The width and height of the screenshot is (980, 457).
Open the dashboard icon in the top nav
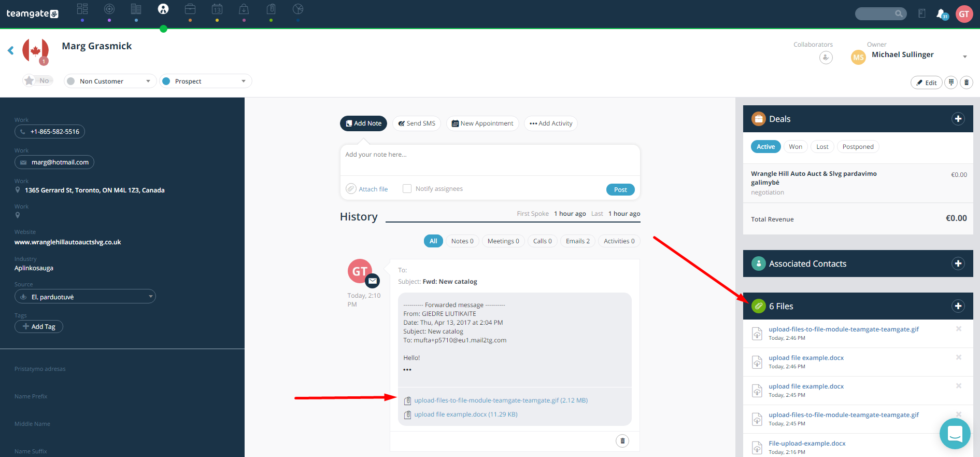pos(82,9)
